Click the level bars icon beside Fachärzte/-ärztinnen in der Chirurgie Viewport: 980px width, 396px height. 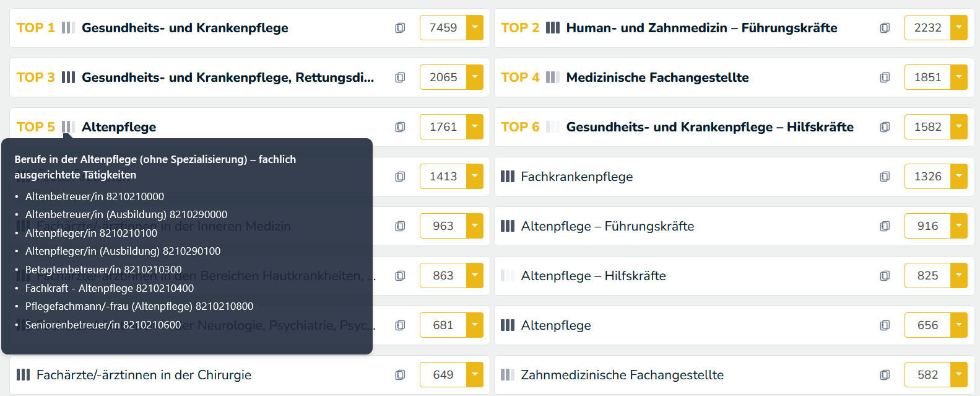tap(23, 375)
